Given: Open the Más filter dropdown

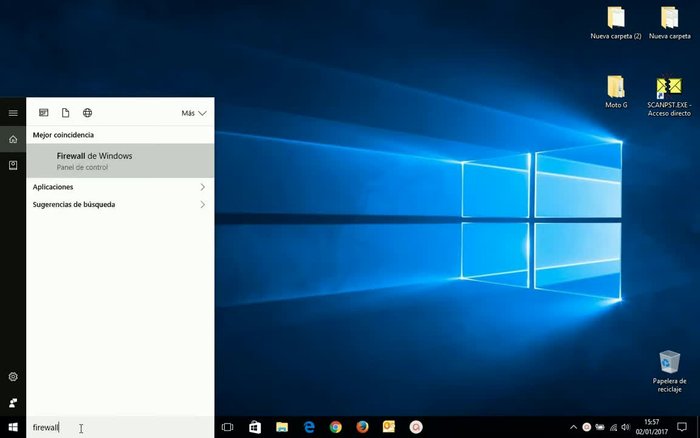Looking at the screenshot, I should pyautogui.click(x=194, y=113).
